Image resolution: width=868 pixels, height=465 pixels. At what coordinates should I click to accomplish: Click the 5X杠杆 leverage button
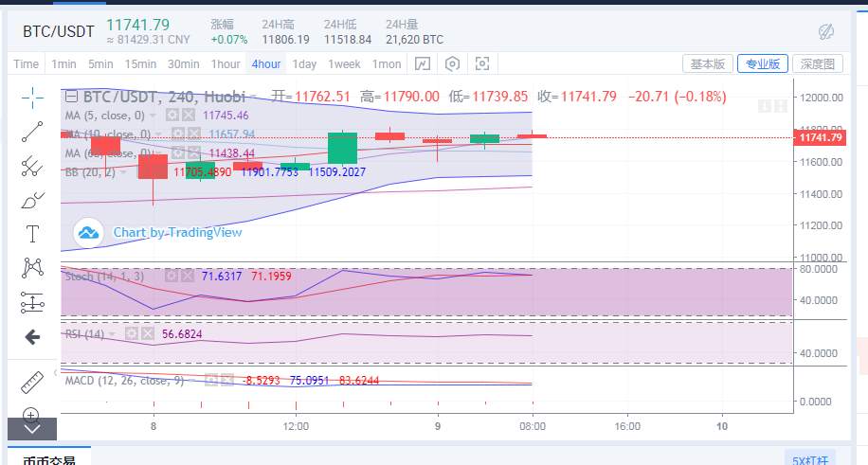[810, 460]
